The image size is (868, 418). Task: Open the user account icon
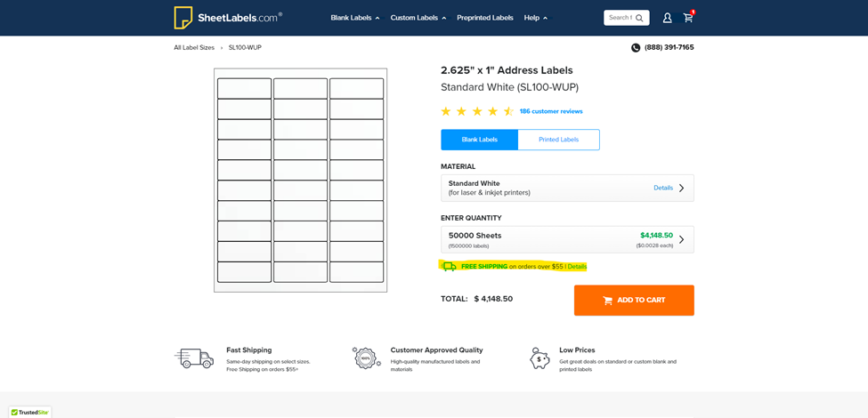tap(667, 18)
